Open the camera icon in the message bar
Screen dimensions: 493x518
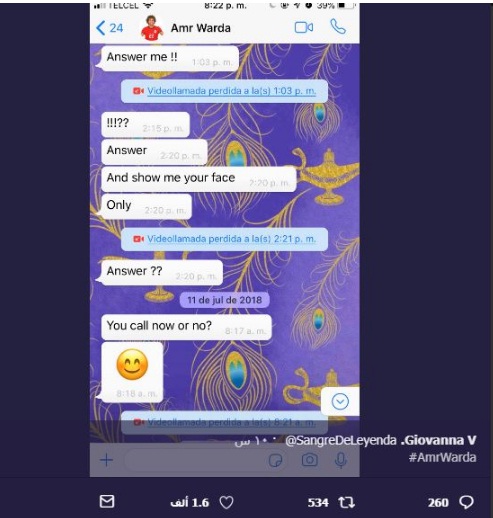pos(310,460)
